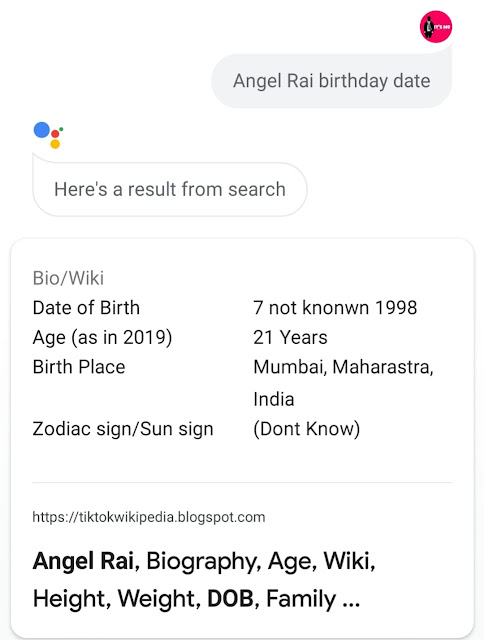Tap the large blue dot in Assistant logo
The height and width of the screenshot is (640, 484).
click(x=42, y=130)
